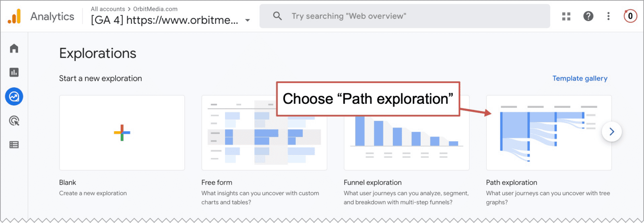Show more templates with right chevron
The image size is (644, 223).
(612, 132)
